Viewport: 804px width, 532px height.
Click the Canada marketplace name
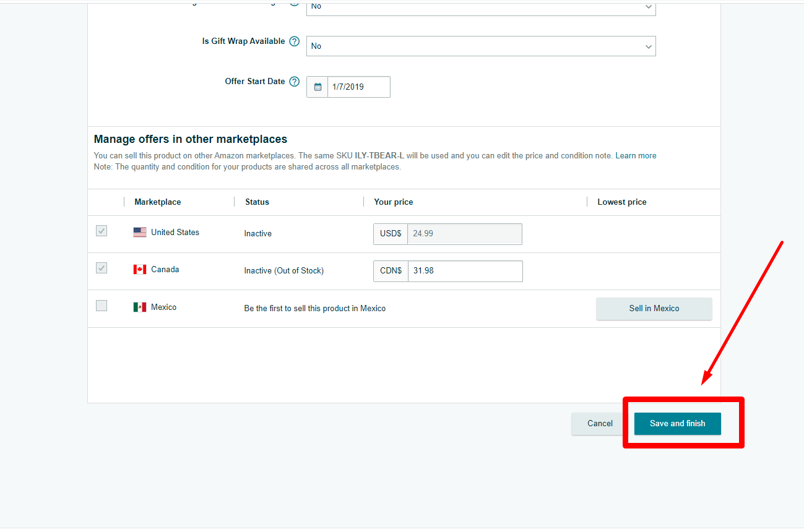[x=165, y=270]
